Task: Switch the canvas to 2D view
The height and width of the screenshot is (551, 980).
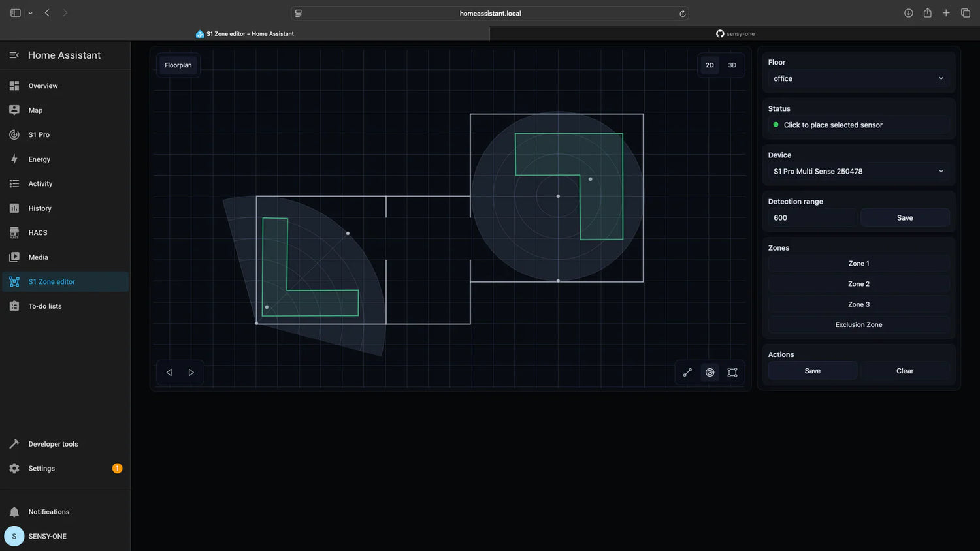Action: click(x=710, y=65)
